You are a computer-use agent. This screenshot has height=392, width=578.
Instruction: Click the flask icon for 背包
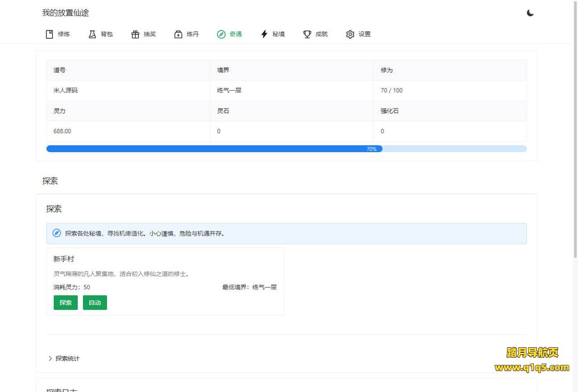pos(93,34)
